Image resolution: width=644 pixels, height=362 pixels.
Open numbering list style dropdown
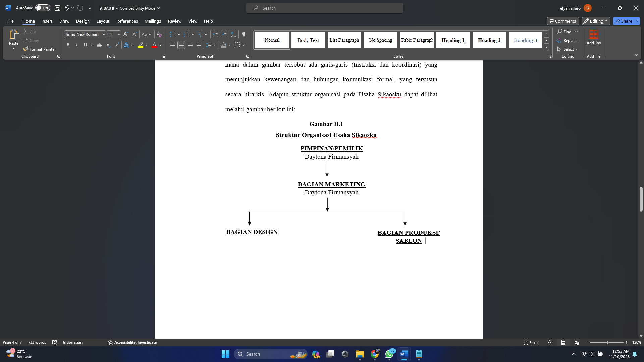coord(193,34)
